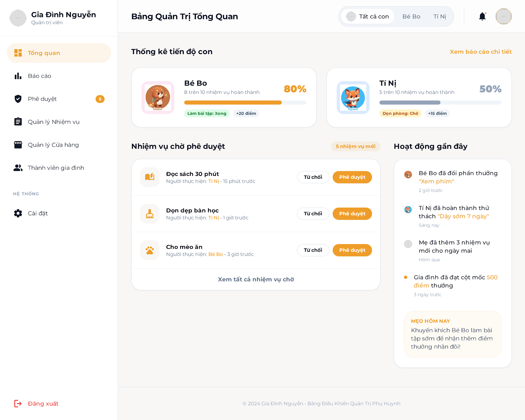Viewport: 525px width, 420px height.
Task: Open Cài đặt settings gear
Action: (x=18, y=213)
